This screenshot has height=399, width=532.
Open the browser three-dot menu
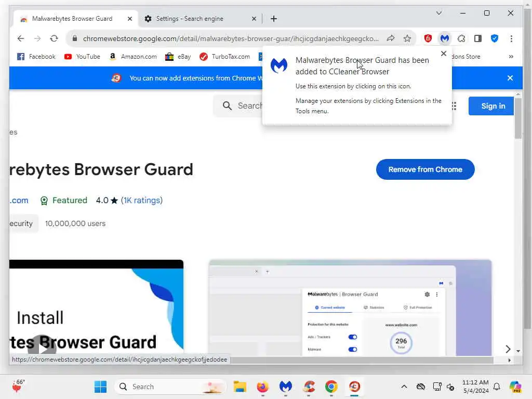pyautogui.click(x=511, y=38)
